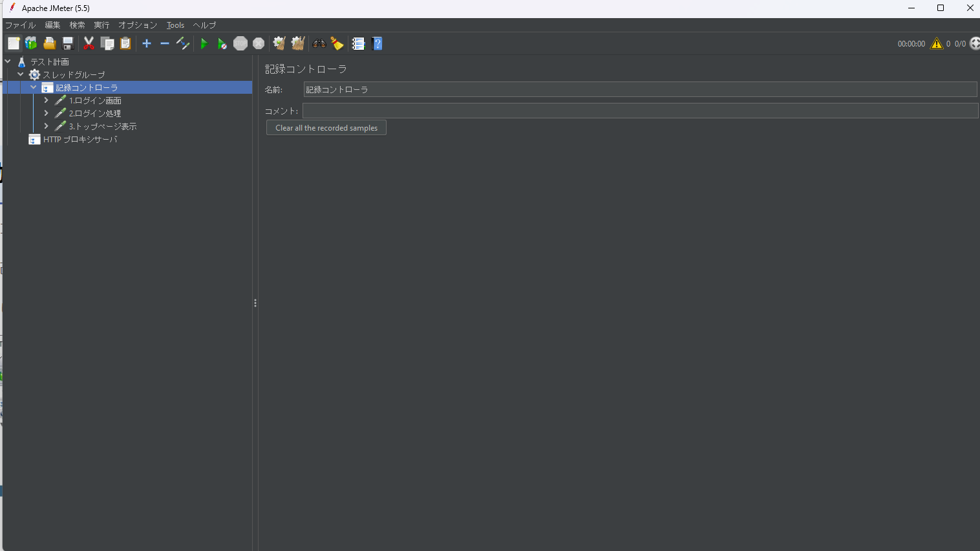The height and width of the screenshot is (551, 980).
Task: Expand all nodes with plus icon
Action: point(147,43)
